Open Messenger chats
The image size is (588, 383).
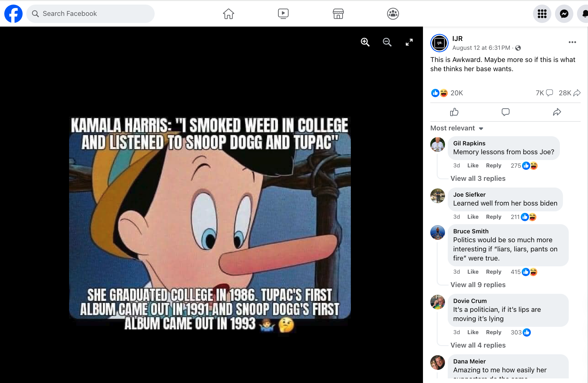pos(564,14)
